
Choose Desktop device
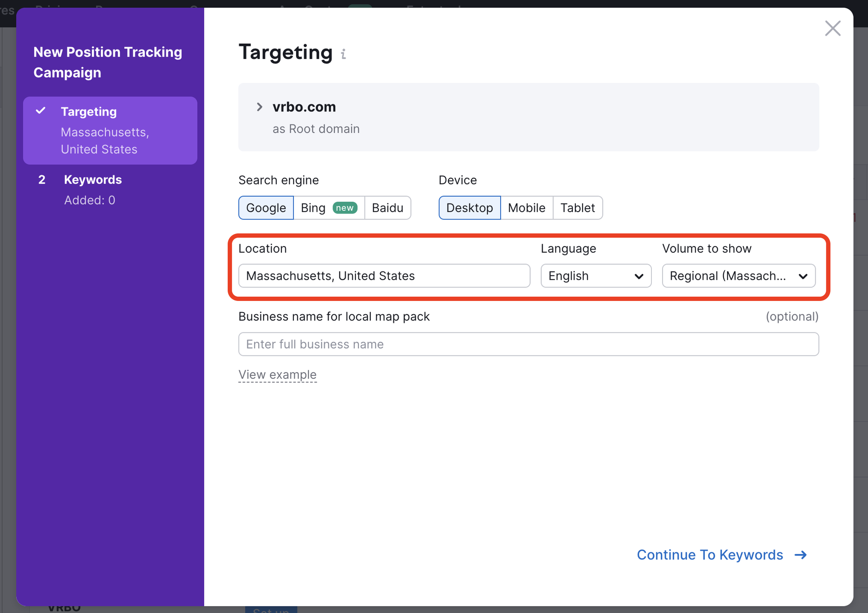tap(470, 208)
